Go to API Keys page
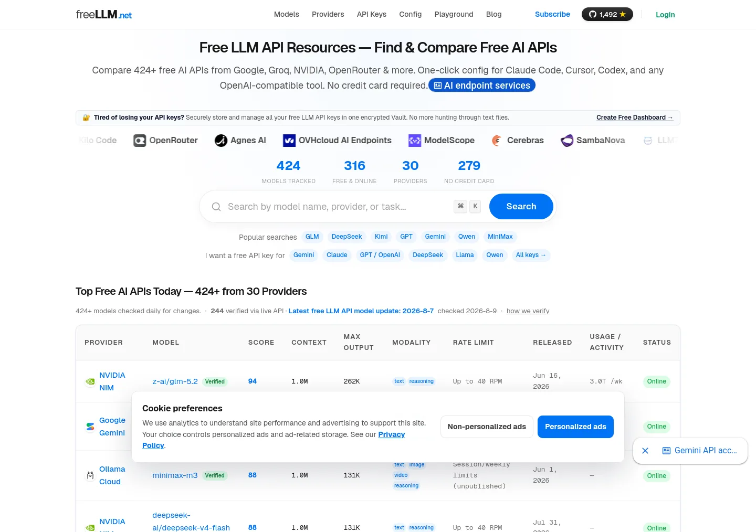The height and width of the screenshot is (532, 756). (372, 14)
